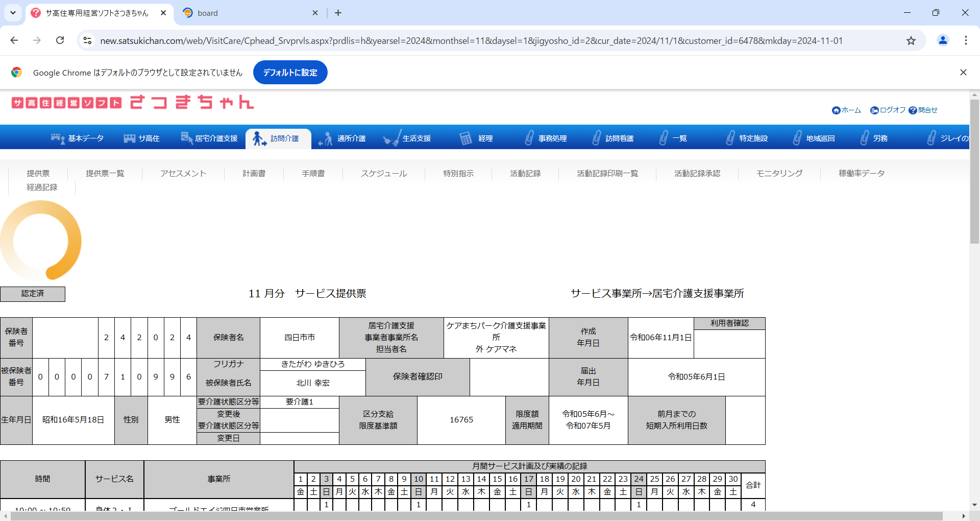Click the 事務処理 paperclip icon
This screenshot has height=521, width=980.
pyautogui.click(x=529, y=138)
